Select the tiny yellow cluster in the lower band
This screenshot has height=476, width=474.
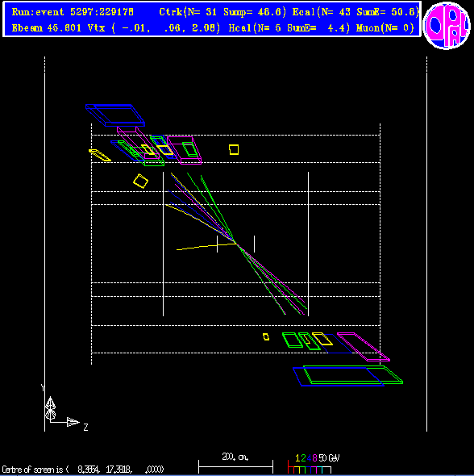pyautogui.click(x=266, y=336)
